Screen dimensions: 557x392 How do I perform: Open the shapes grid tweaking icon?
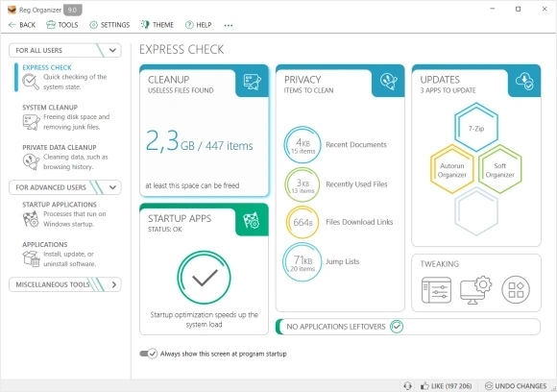pyautogui.click(x=516, y=289)
